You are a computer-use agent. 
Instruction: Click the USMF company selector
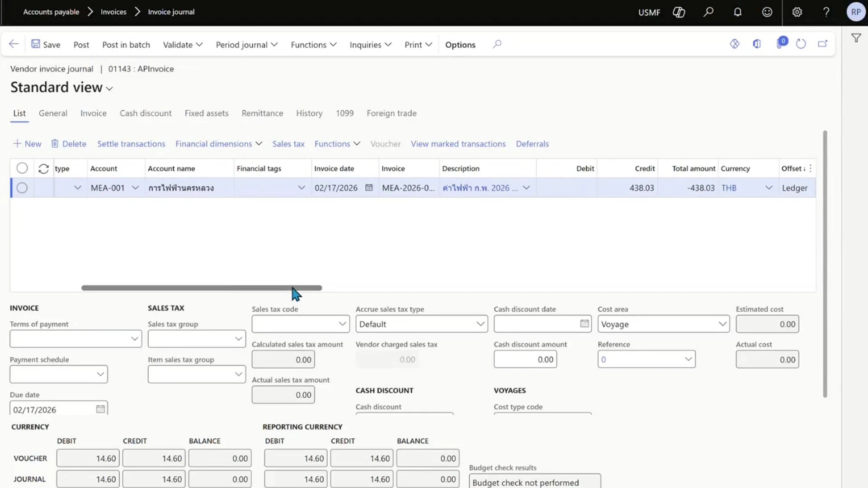pos(649,12)
